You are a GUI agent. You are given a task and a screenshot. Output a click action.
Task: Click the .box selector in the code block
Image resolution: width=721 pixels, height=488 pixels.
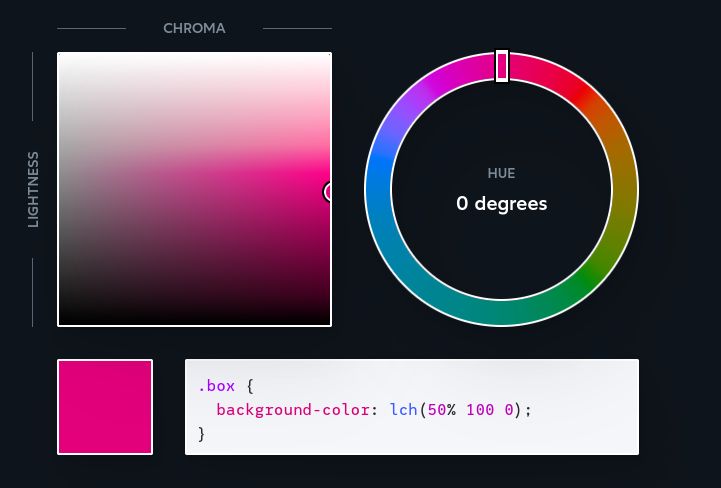pos(217,386)
